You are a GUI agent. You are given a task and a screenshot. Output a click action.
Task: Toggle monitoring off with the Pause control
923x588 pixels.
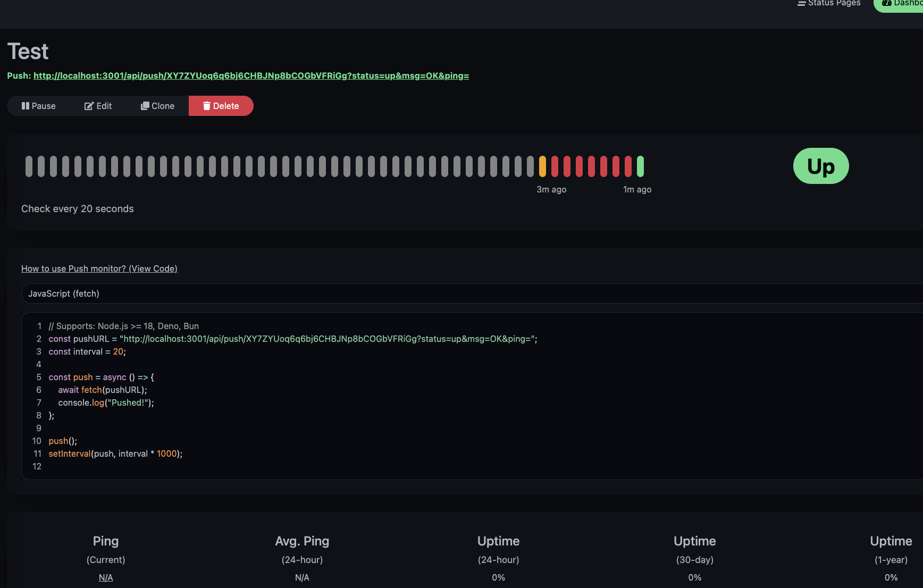(x=38, y=106)
